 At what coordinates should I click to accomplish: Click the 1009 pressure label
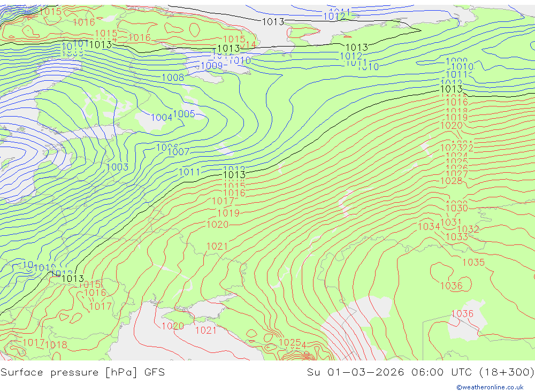(212, 66)
